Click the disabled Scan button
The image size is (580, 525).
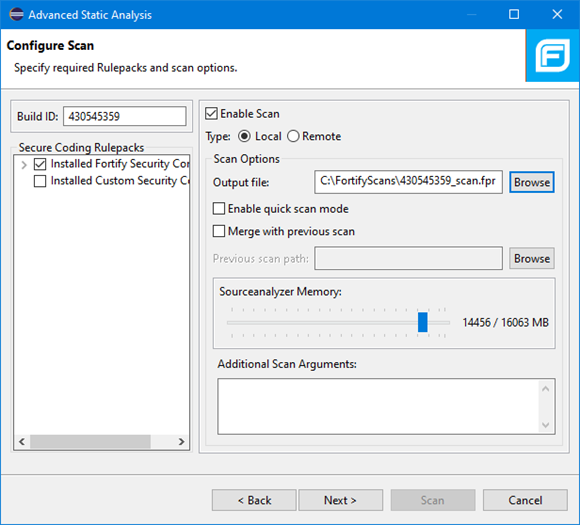(x=433, y=500)
